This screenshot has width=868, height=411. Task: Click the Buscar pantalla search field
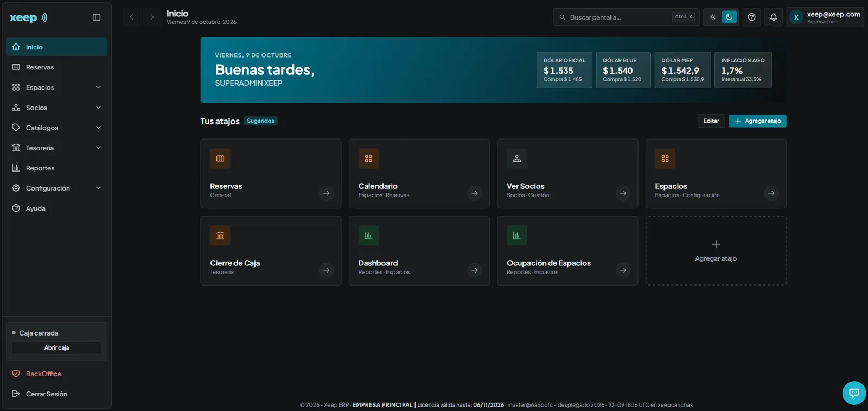click(x=626, y=17)
